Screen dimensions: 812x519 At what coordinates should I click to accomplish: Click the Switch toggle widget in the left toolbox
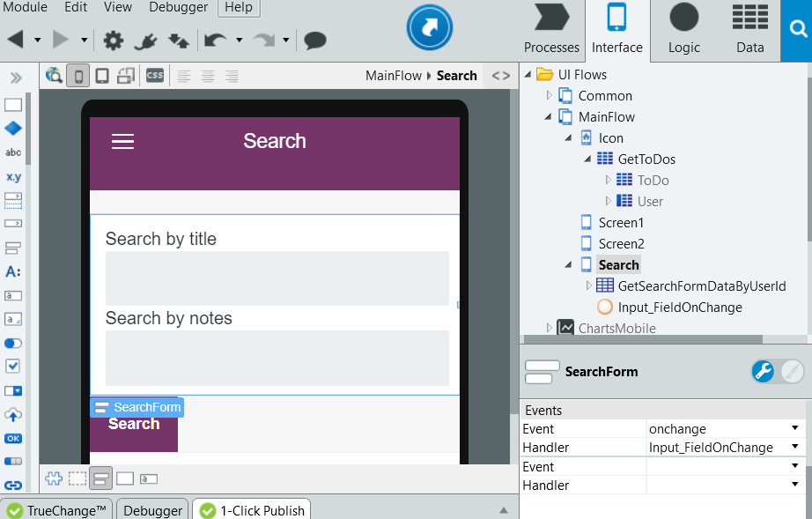click(x=12, y=343)
